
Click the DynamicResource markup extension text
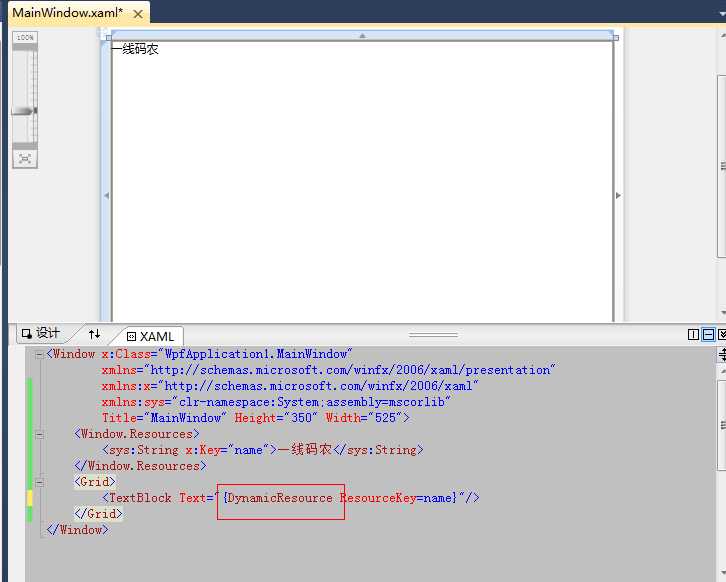pos(280,498)
